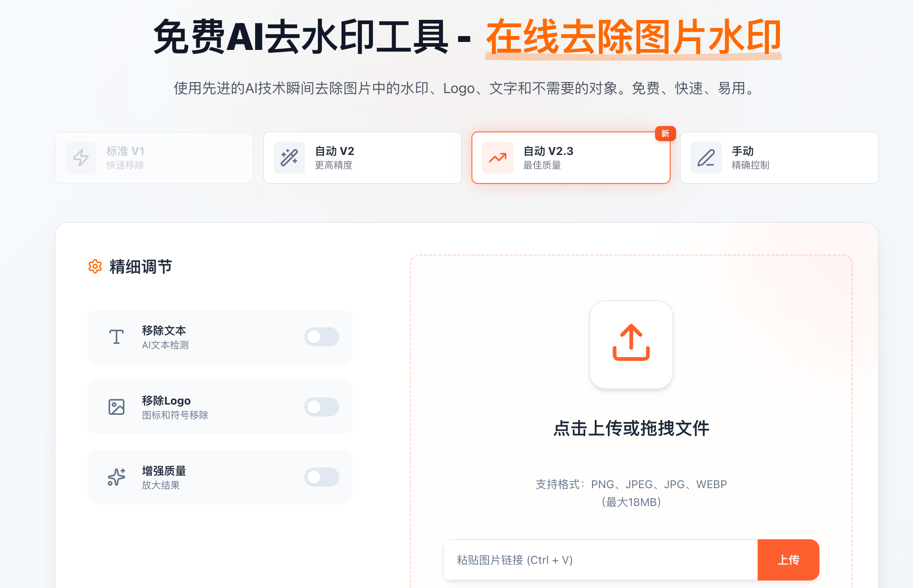Click the magic wand icon for 自动 V2
This screenshot has height=588, width=913.
pos(289,158)
